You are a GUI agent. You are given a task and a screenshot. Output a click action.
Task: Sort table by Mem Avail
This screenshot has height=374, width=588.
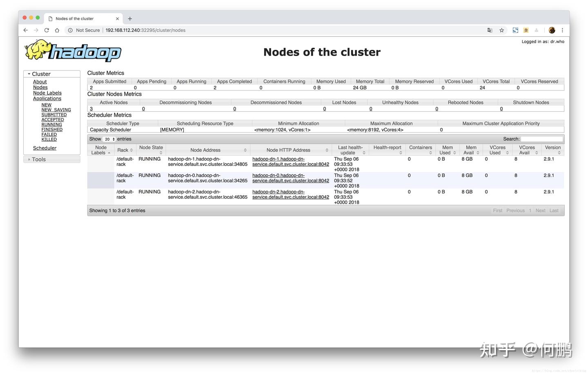coord(471,150)
